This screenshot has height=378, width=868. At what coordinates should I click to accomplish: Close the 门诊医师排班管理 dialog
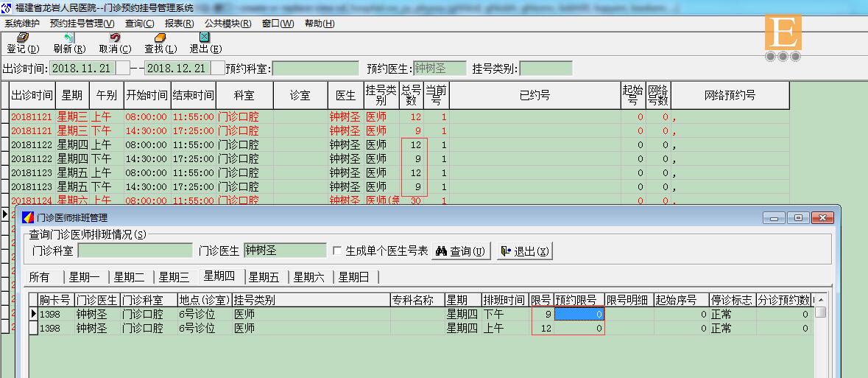822,218
